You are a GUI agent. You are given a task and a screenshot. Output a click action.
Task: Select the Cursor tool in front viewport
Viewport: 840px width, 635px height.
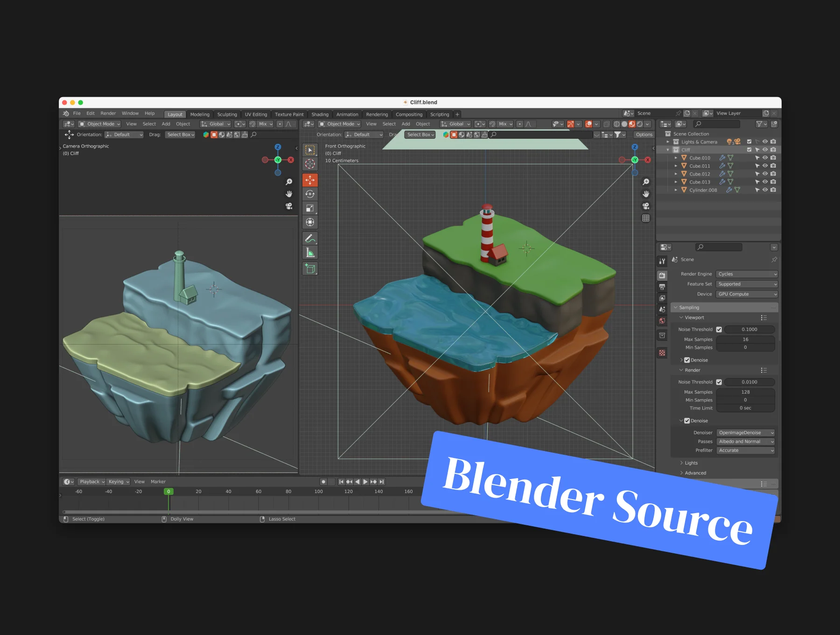click(310, 164)
